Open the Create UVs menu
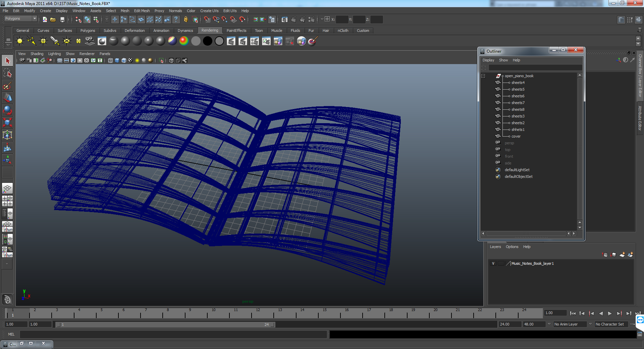644x349 pixels. coord(209,11)
